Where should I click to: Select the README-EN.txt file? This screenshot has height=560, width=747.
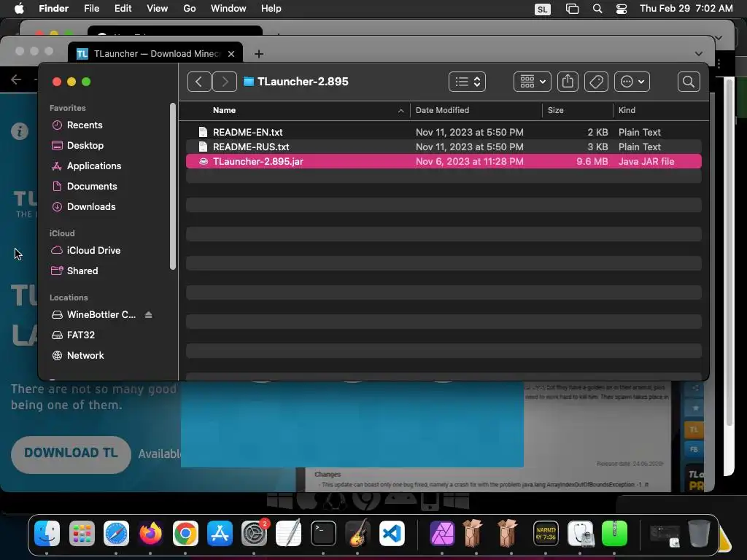click(x=444, y=132)
